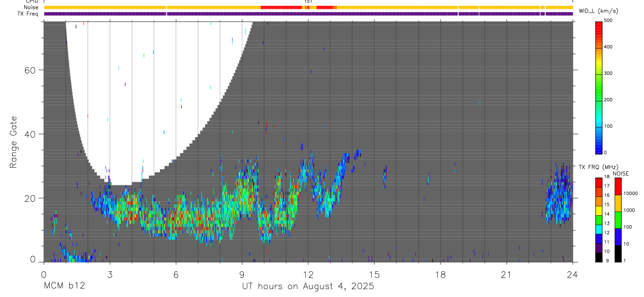Image resolution: width=644 pixels, height=297 pixels.
Task: Pick the green middle of the WID colorbar
Action: [598, 89]
